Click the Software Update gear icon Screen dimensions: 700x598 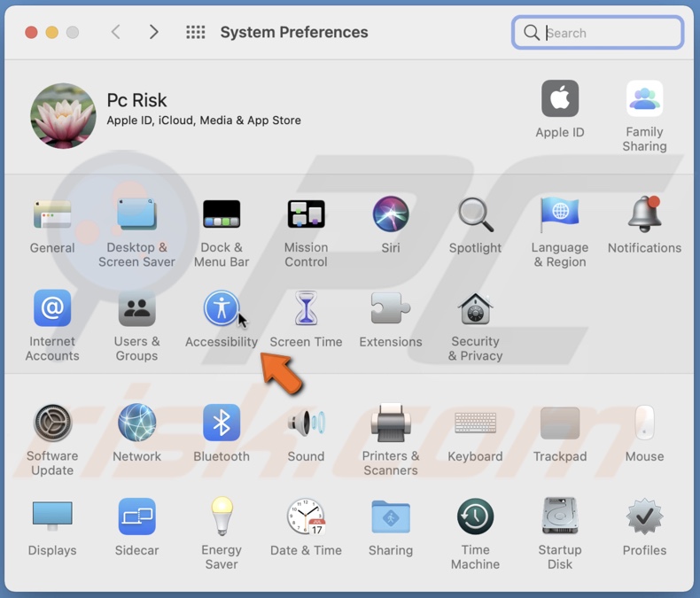[52, 423]
